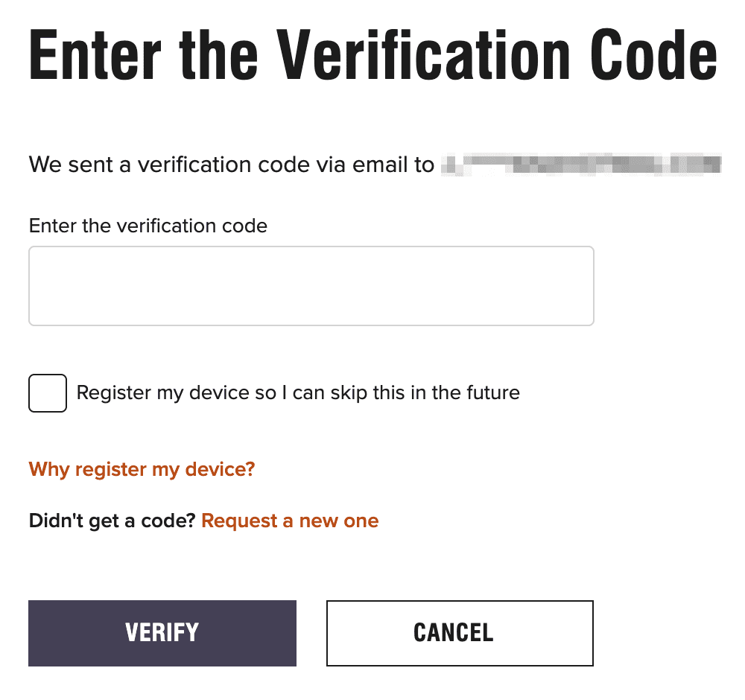The height and width of the screenshot is (700, 745).
Task: Request a new verification code
Action: coord(289,521)
